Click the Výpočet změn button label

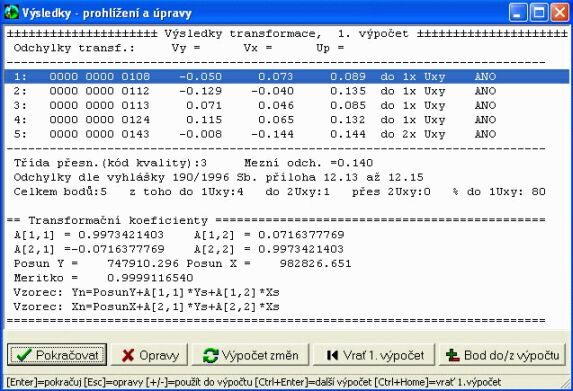click(260, 355)
